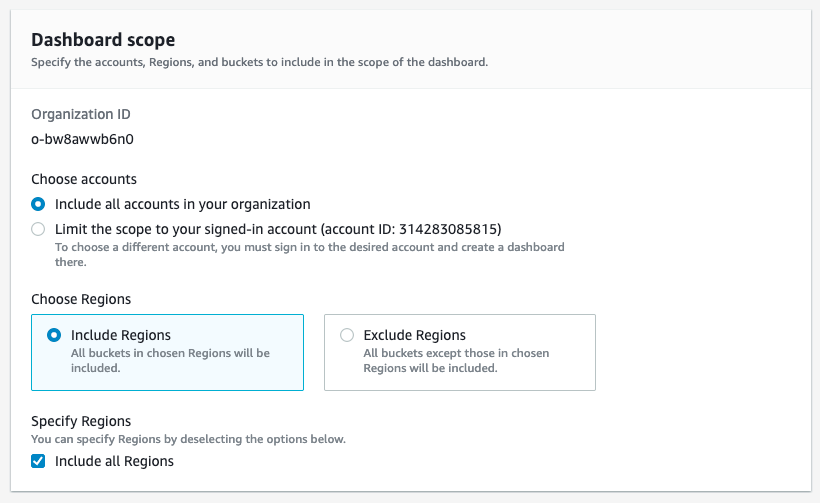Click the Organization ID field label
820x503 pixels.
tap(81, 114)
